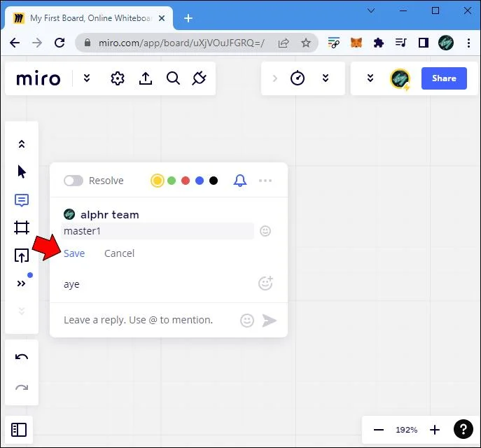Click the greyed down chevrons in toolbar
Viewport: 481px width, 448px height.
22,311
